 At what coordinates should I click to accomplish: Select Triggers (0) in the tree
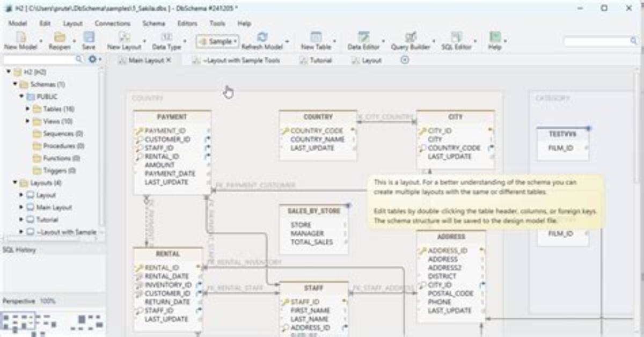click(x=55, y=171)
